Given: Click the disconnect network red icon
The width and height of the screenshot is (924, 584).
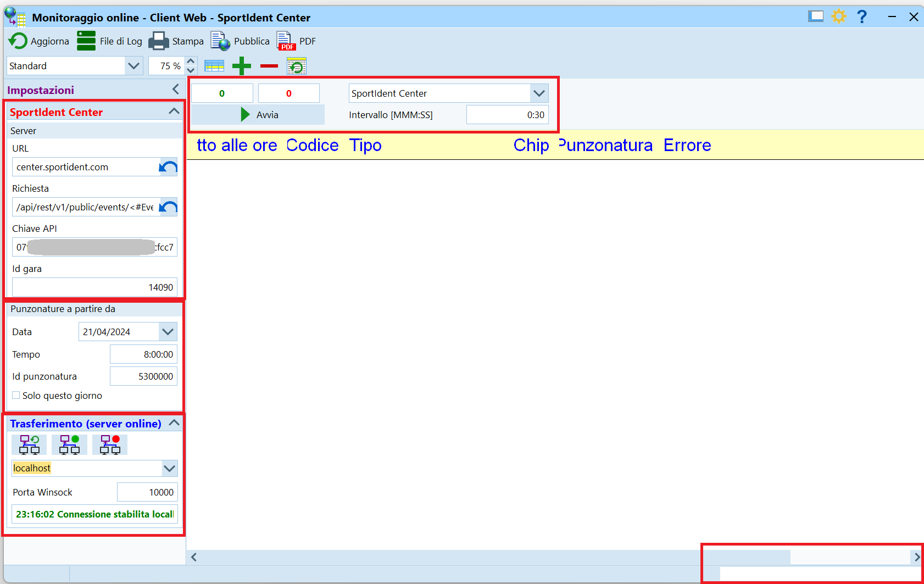Looking at the screenshot, I should point(110,444).
